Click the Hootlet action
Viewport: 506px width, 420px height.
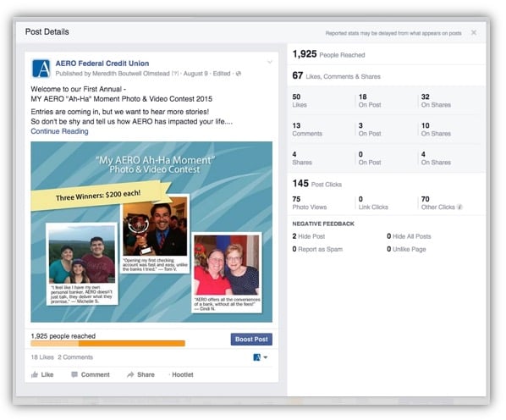pyautogui.click(x=182, y=374)
